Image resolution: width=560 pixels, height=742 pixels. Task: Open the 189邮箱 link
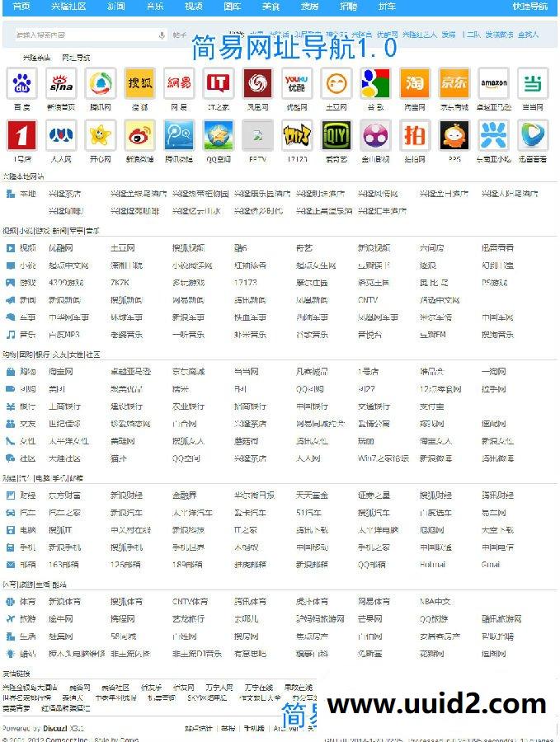click(x=187, y=565)
